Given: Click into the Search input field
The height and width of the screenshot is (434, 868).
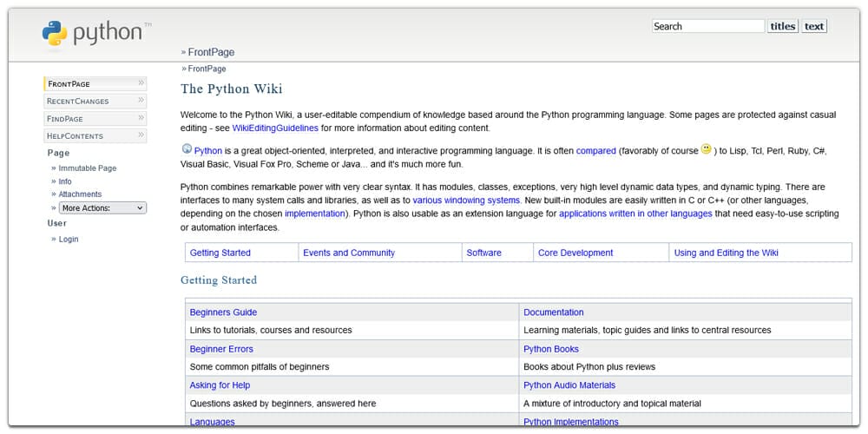Looking at the screenshot, I should pos(708,26).
